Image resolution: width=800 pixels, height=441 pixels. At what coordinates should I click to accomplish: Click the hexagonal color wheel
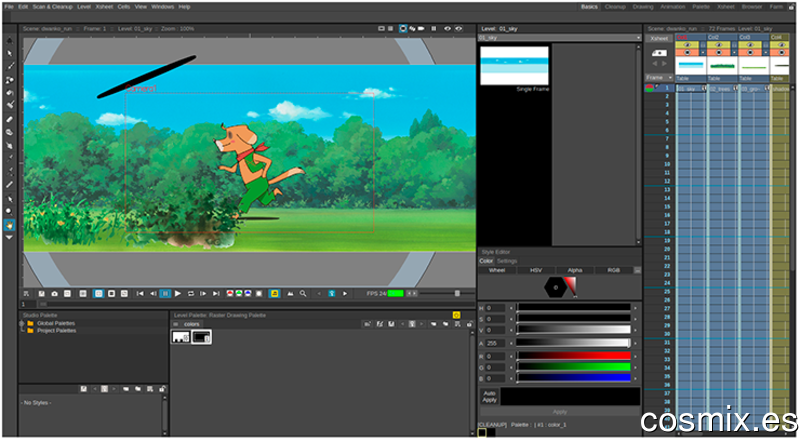click(x=555, y=288)
